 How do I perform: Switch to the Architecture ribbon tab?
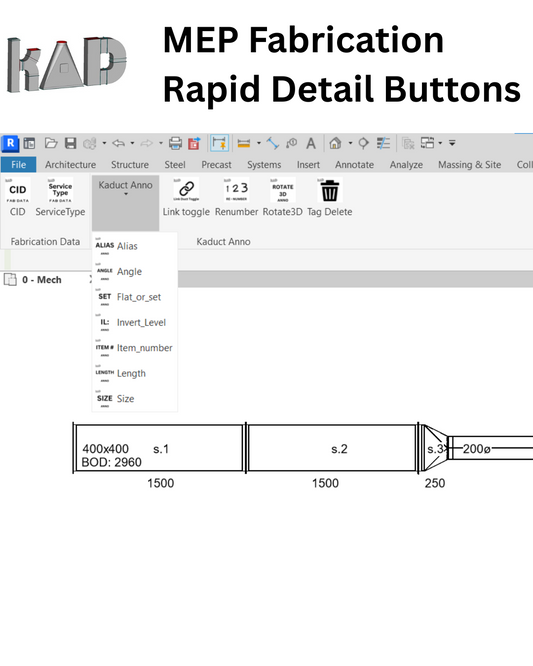click(x=71, y=165)
